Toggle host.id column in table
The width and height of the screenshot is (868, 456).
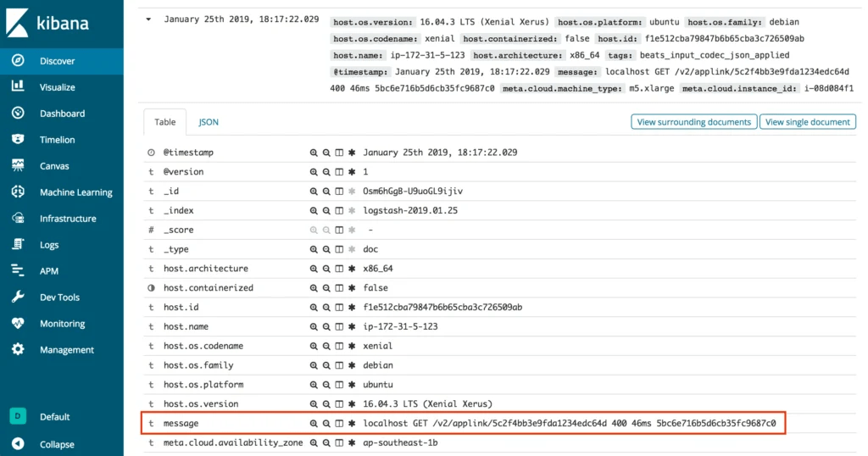pyautogui.click(x=339, y=307)
